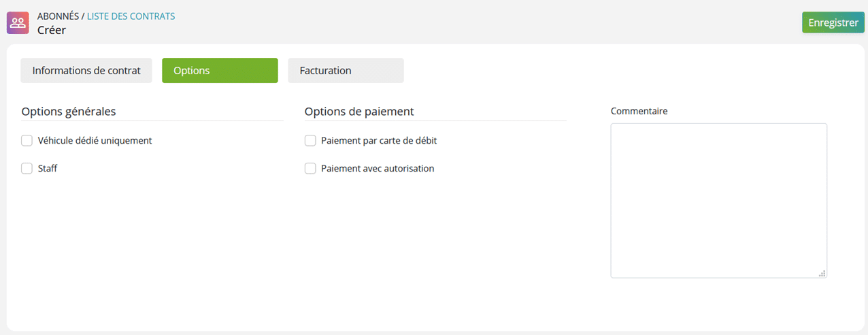Image resolution: width=868 pixels, height=335 pixels.
Task: Click the Paiement par carte de débit label
Action: click(x=379, y=140)
